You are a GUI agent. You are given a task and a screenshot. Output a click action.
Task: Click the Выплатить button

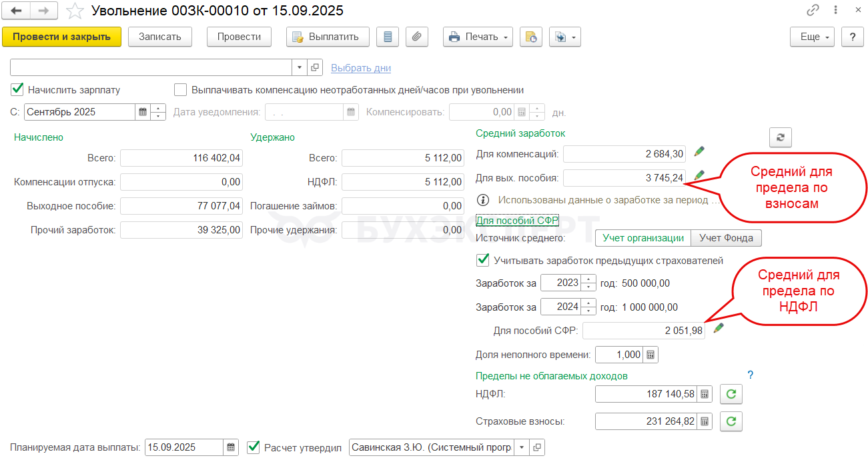click(x=328, y=37)
